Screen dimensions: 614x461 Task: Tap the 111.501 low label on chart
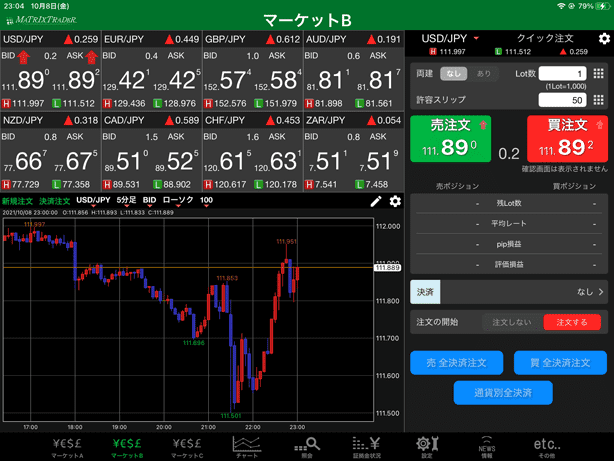pyautogui.click(x=231, y=416)
